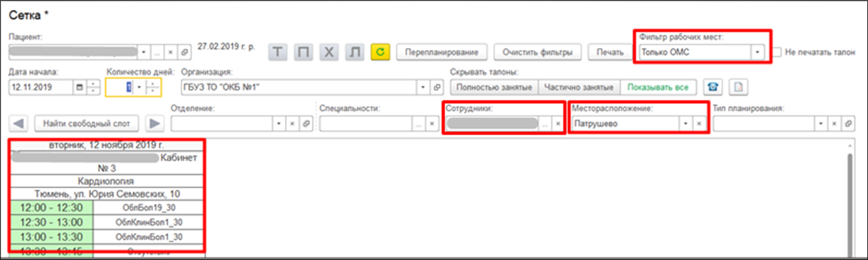Toggle Частично занятые hide option
Viewport: 868px width, 260px height.
point(579,87)
